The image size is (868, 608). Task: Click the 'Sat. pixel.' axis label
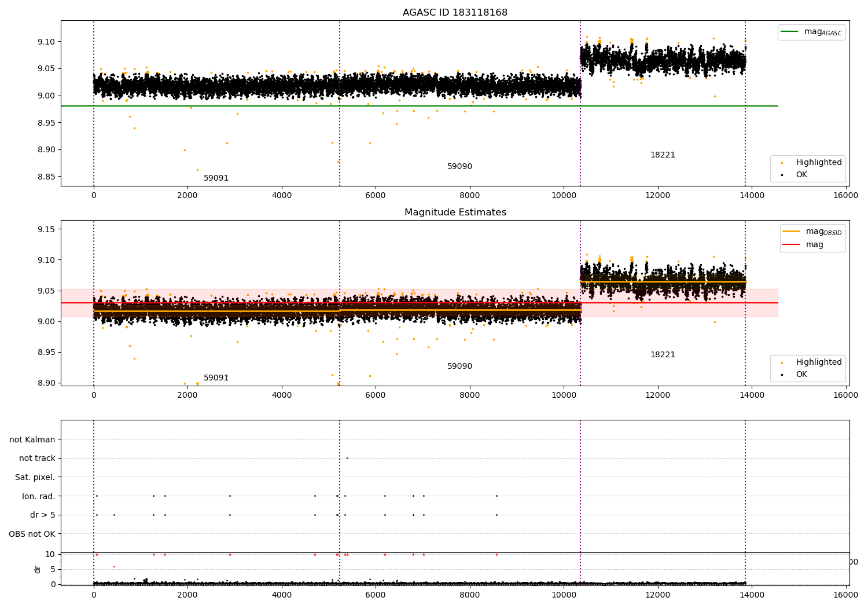coord(35,478)
